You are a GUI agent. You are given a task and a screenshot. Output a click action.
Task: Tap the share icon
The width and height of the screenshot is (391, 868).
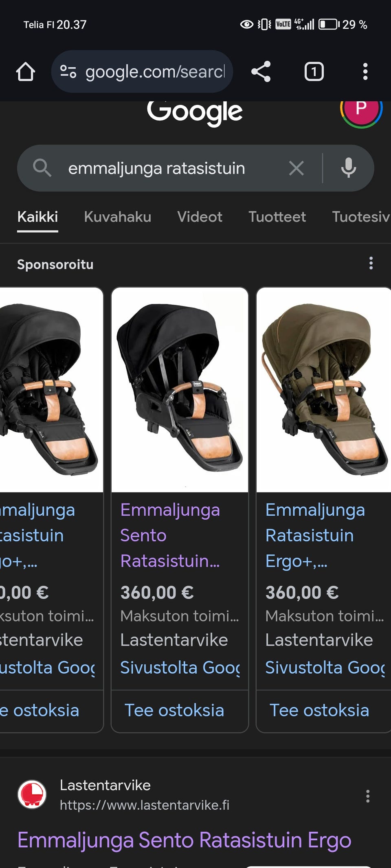261,72
